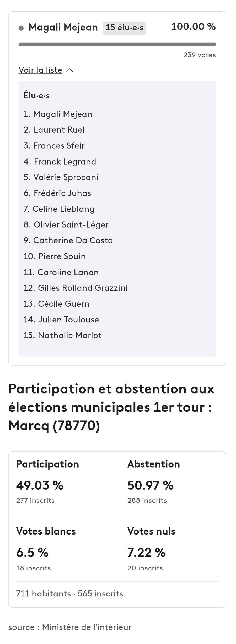Click the "239 votes" count
This screenshot has height=644, width=236.
pos(199,55)
